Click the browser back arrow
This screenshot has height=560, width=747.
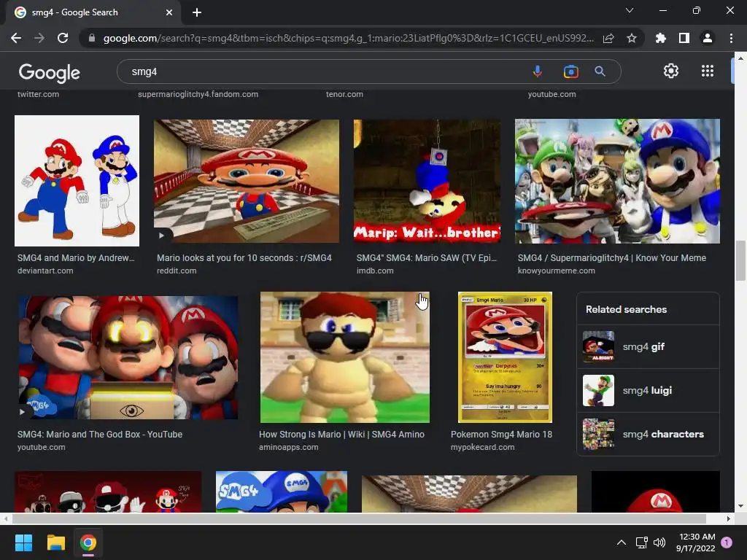[x=16, y=38]
